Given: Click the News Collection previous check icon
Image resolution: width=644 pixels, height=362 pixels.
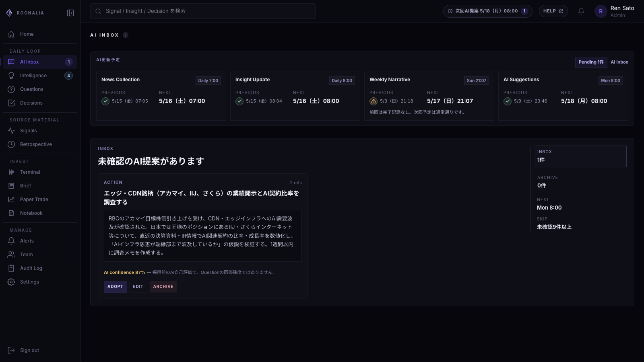Looking at the screenshot, I should (x=105, y=101).
